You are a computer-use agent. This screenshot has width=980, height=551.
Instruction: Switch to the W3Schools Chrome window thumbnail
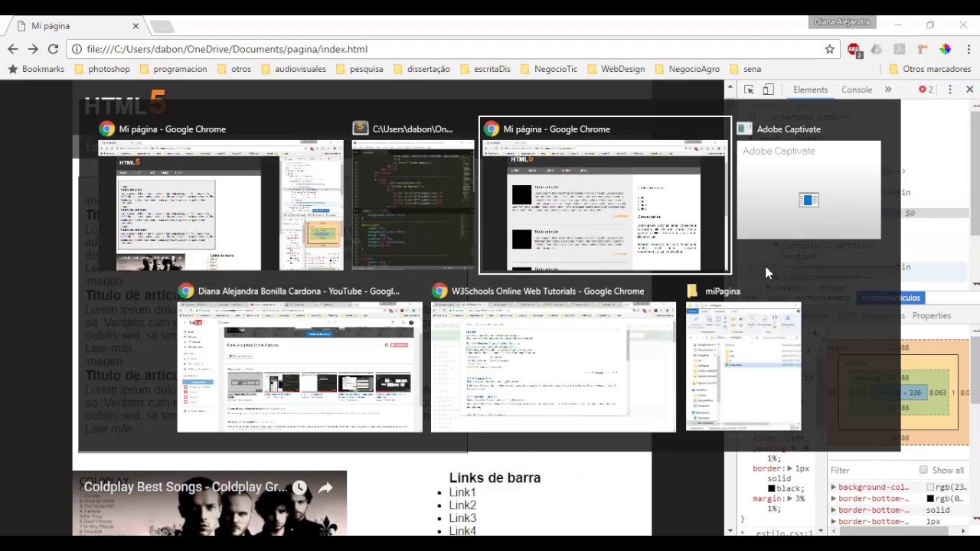pos(553,367)
